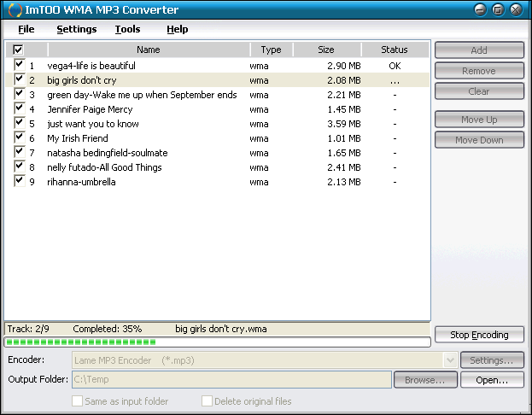
Task: Open the File menu
Action: click(x=26, y=29)
